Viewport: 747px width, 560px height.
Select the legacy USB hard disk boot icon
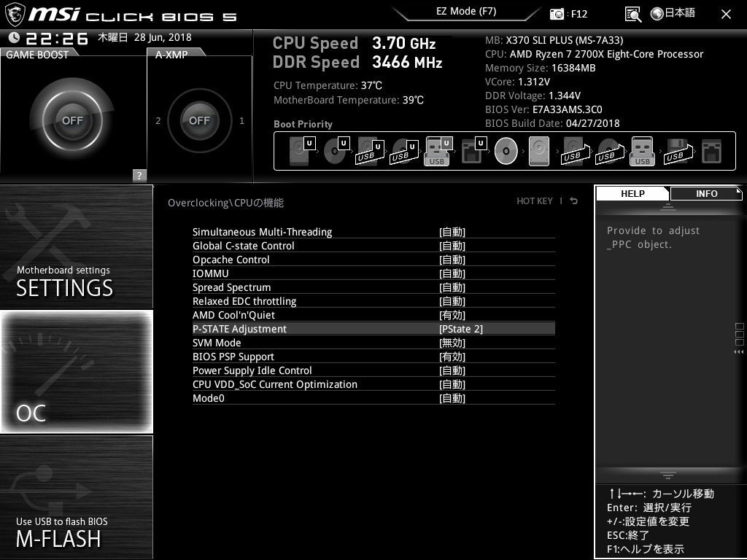click(x=576, y=152)
